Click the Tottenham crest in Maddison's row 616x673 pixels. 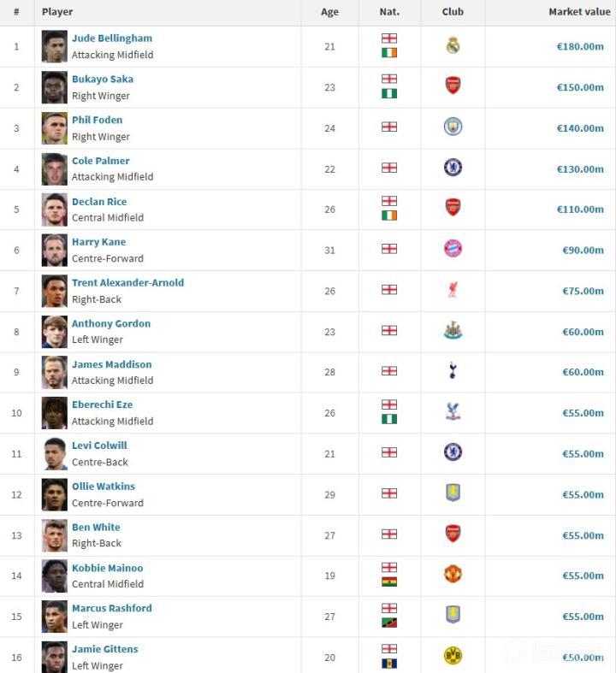(x=453, y=371)
